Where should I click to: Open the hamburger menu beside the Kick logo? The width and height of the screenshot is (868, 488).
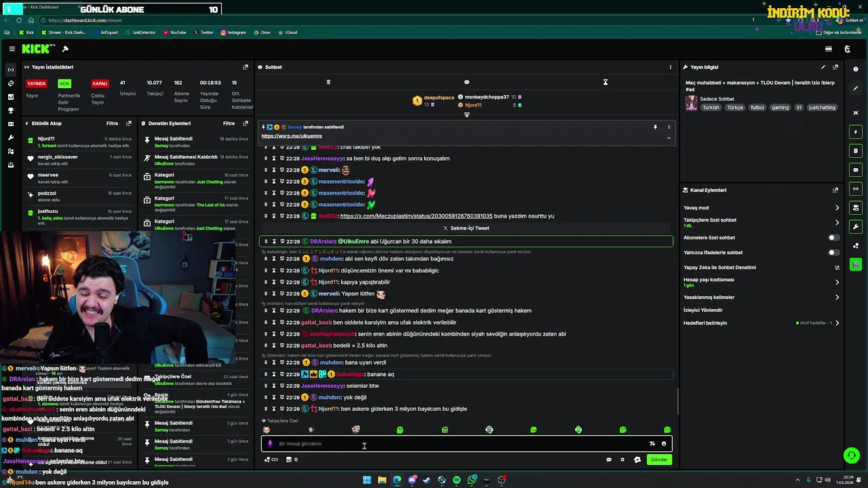(x=12, y=49)
